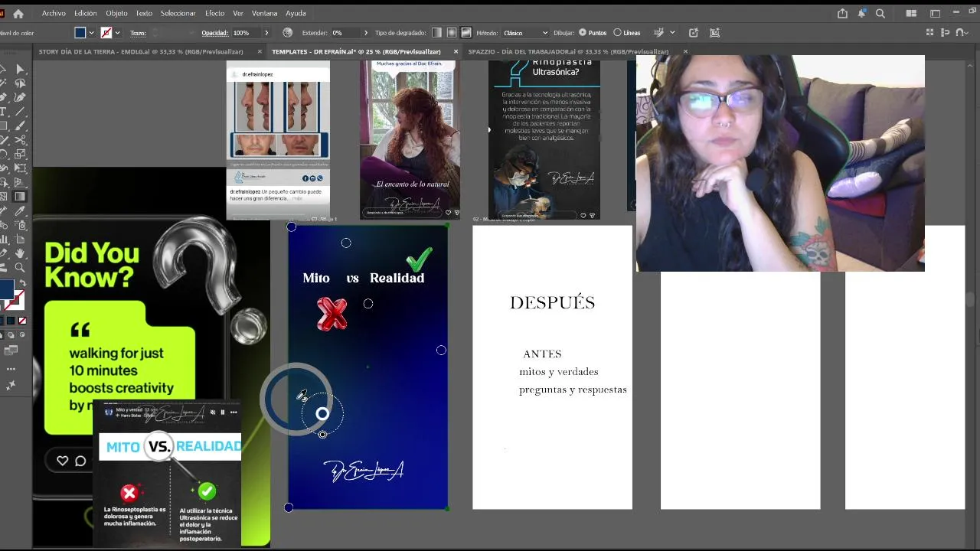The image size is (980, 551).
Task: Click the Home icon in the menu bar
Action: pyautogui.click(x=18, y=13)
